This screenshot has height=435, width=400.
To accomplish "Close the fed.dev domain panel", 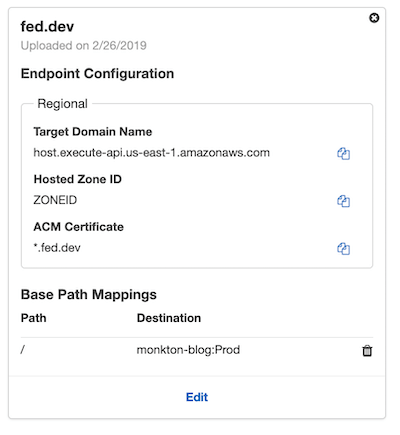I will tap(374, 18).
